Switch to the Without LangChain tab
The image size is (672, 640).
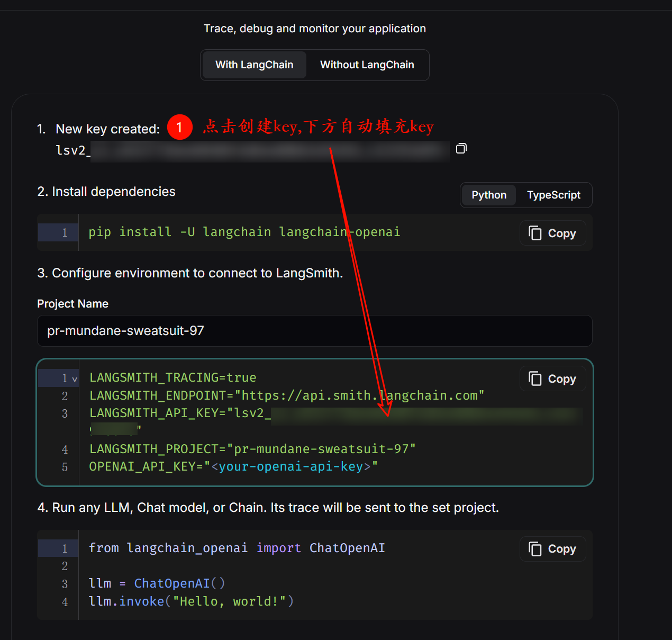point(367,65)
